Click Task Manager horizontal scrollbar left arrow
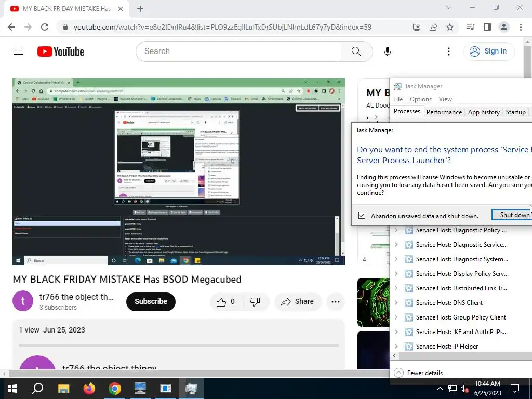Screen dimensions: 532x399 click(x=394, y=355)
